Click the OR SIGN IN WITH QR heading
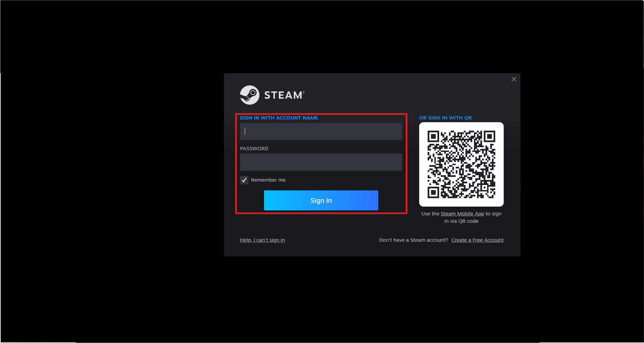This screenshot has width=644, height=343. tap(446, 118)
